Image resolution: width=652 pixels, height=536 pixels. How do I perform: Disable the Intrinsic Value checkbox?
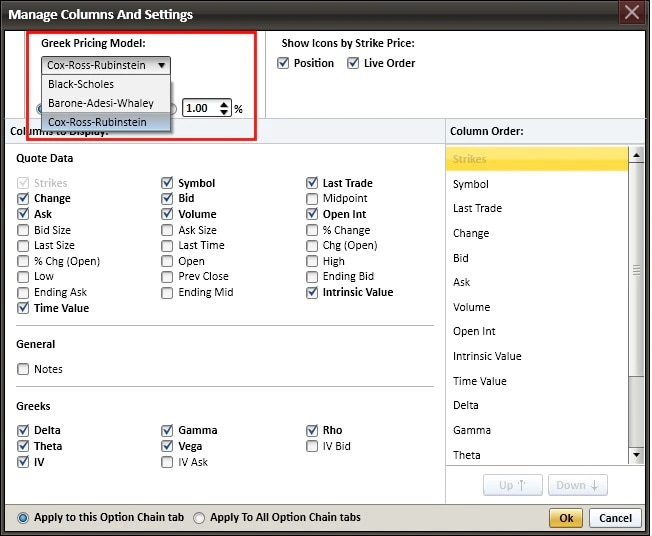coord(313,293)
